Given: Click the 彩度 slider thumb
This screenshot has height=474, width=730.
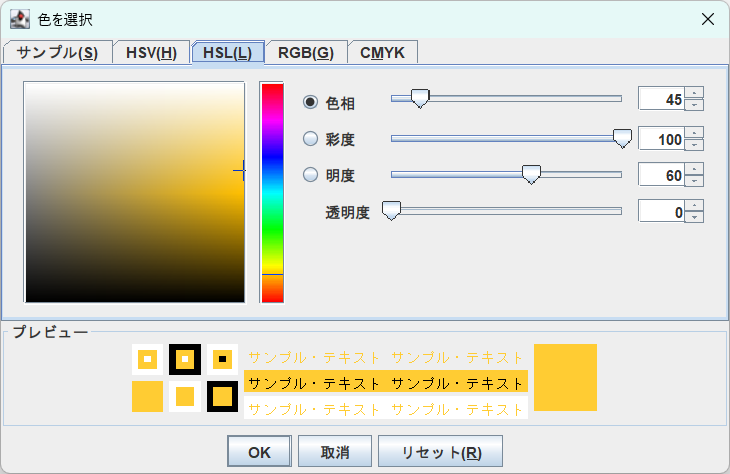Looking at the screenshot, I should [622, 138].
